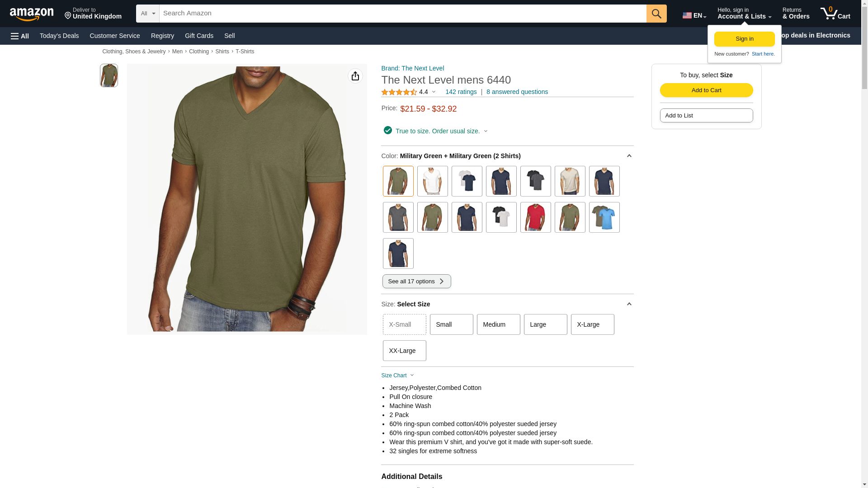This screenshot has height=488, width=868.
Task: Open the 142 ratings link
Action: [461, 92]
